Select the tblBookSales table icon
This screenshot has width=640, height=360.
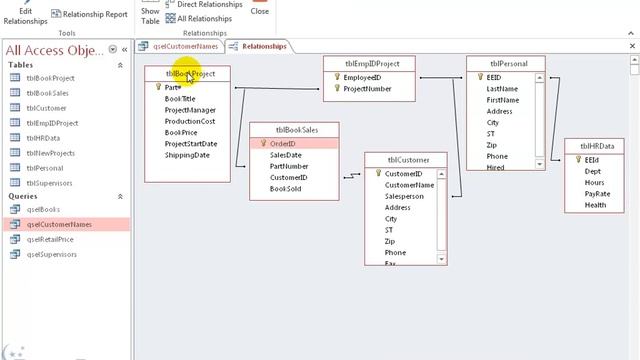click(15, 93)
